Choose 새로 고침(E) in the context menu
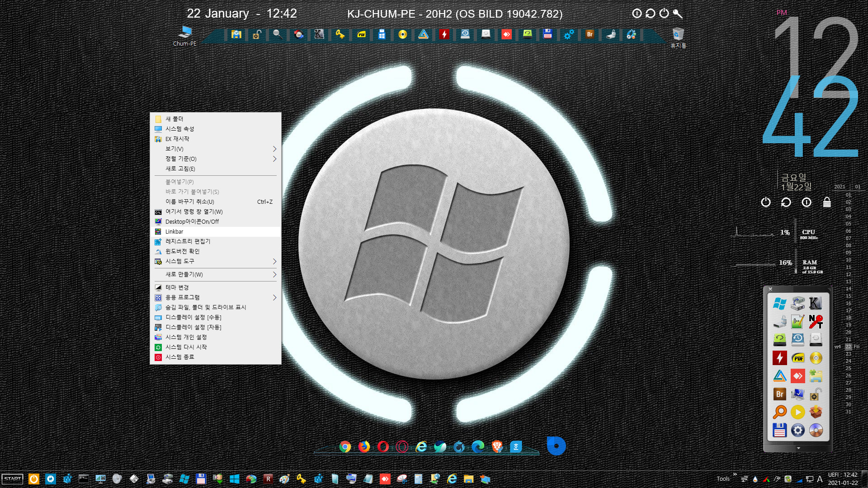 point(215,169)
